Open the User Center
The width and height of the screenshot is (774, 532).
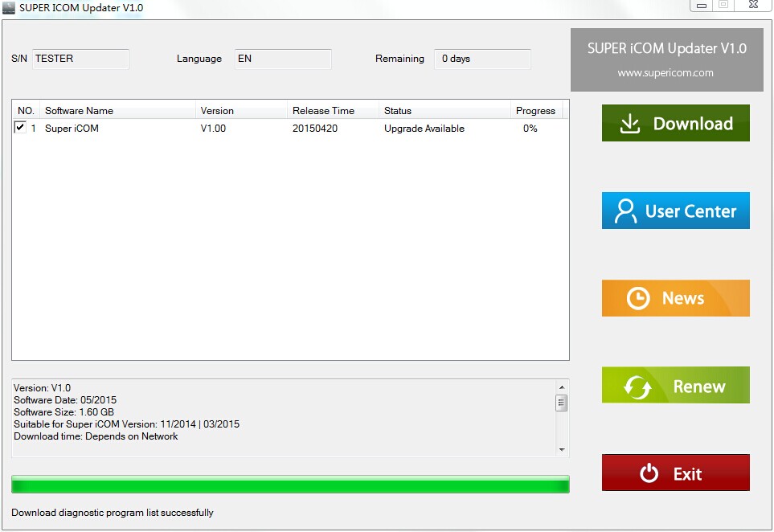675,211
